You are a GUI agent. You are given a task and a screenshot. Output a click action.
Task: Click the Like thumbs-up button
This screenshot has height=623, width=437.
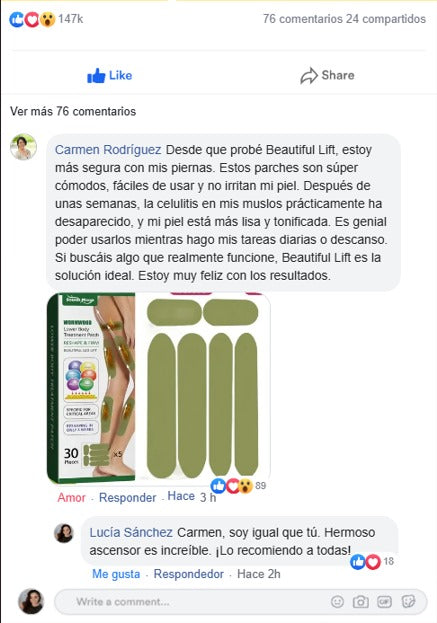[x=110, y=75]
